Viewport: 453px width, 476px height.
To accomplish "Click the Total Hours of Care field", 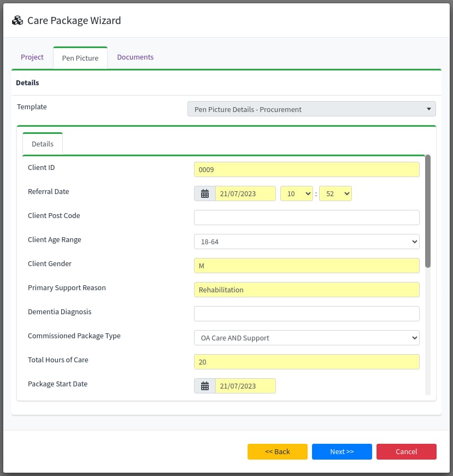I will tap(306, 361).
